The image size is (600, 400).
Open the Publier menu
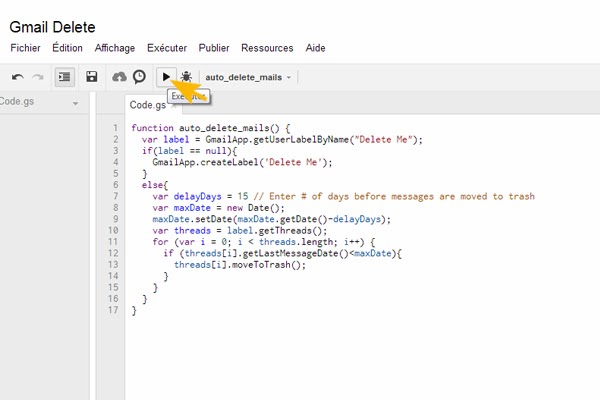tap(213, 48)
